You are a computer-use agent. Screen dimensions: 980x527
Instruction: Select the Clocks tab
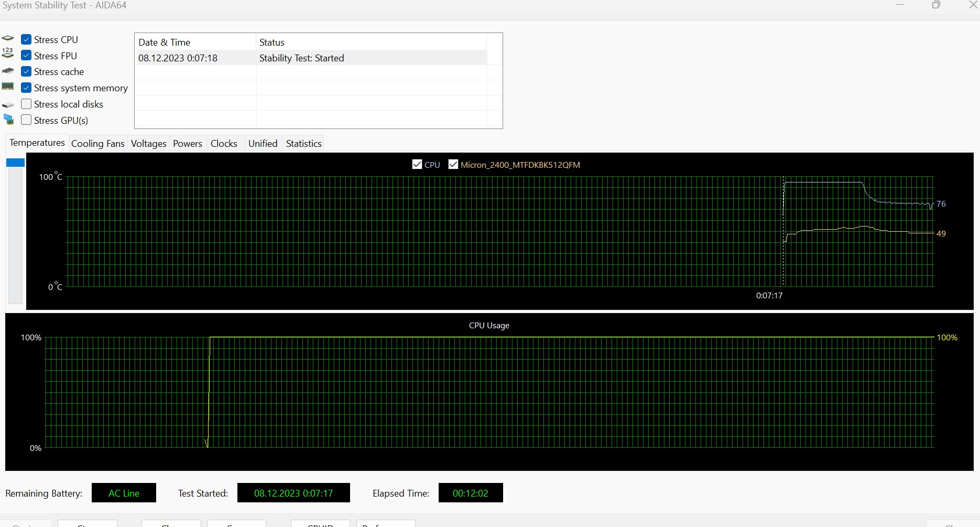[x=224, y=144]
